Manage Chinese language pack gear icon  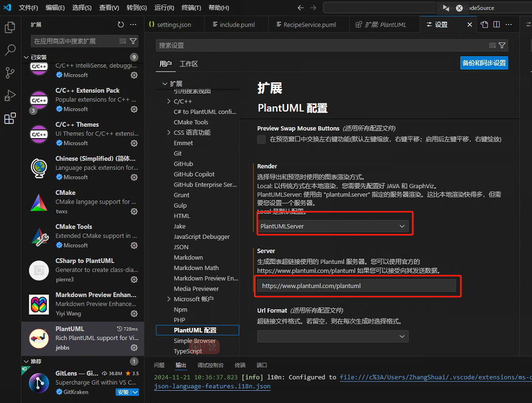coord(134,177)
